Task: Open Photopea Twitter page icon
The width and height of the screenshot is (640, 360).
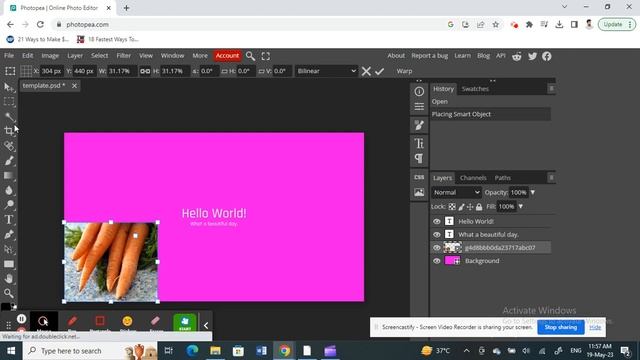Action: (532, 56)
